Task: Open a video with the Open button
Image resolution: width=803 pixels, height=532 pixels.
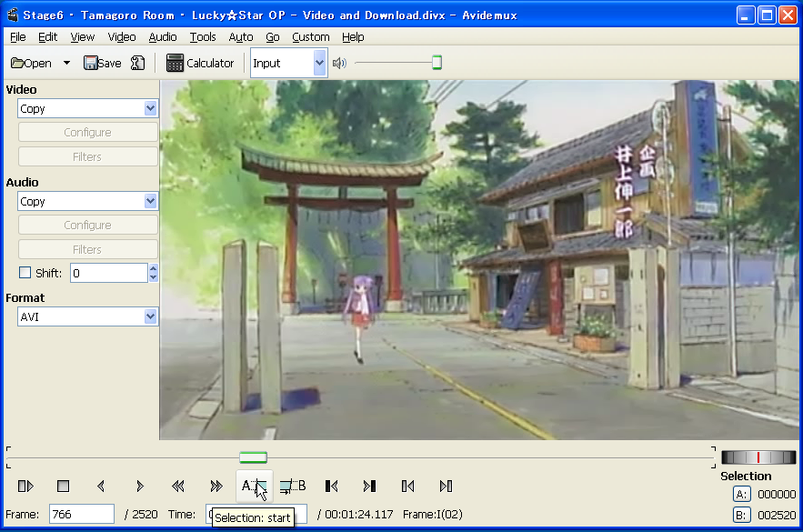Action: pyautogui.click(x=31, y=63)
